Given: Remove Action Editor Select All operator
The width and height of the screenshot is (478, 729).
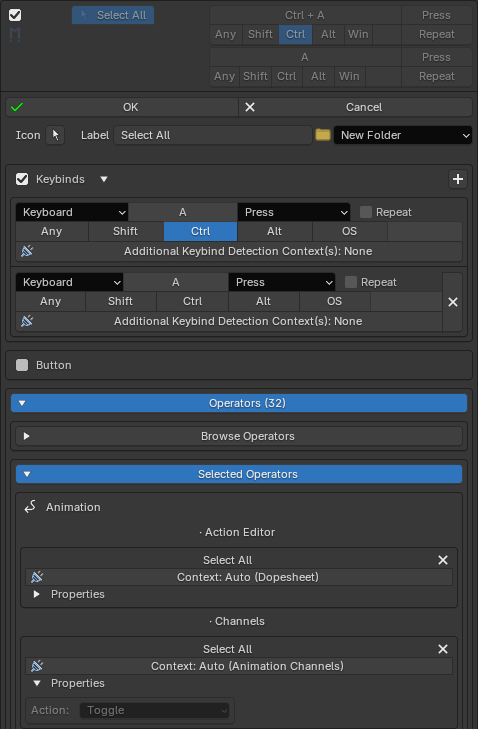Looking at the screenshot, I should 443,561.
